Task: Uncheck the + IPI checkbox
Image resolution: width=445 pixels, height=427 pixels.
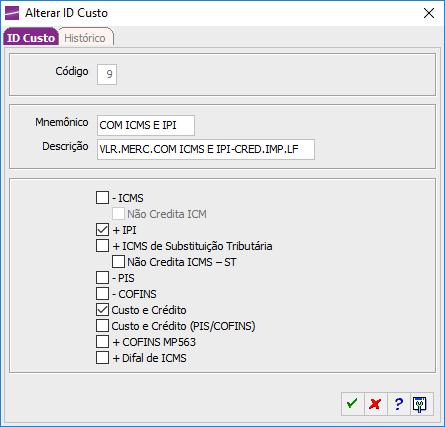Action: [102, 230]
